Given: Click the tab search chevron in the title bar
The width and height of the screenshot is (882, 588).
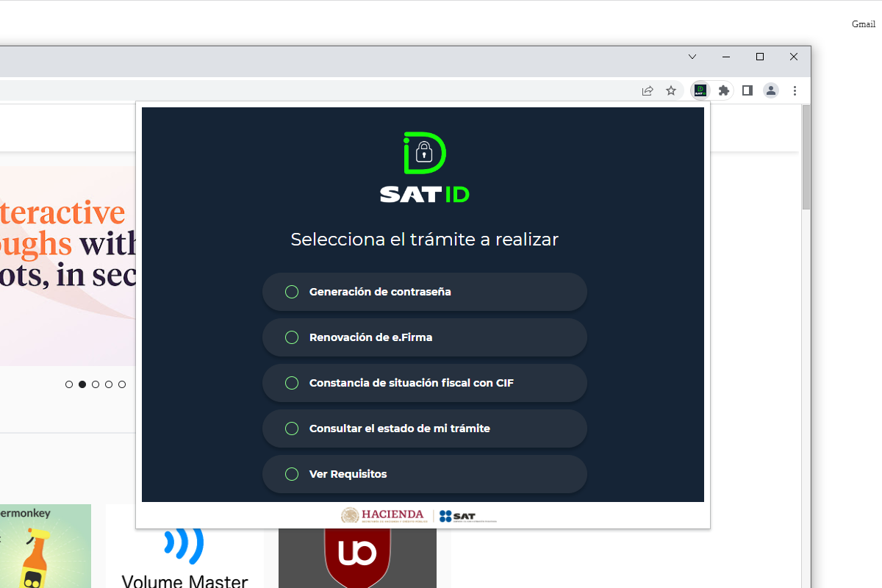Looking at the screenshot, I should [692, 57].
